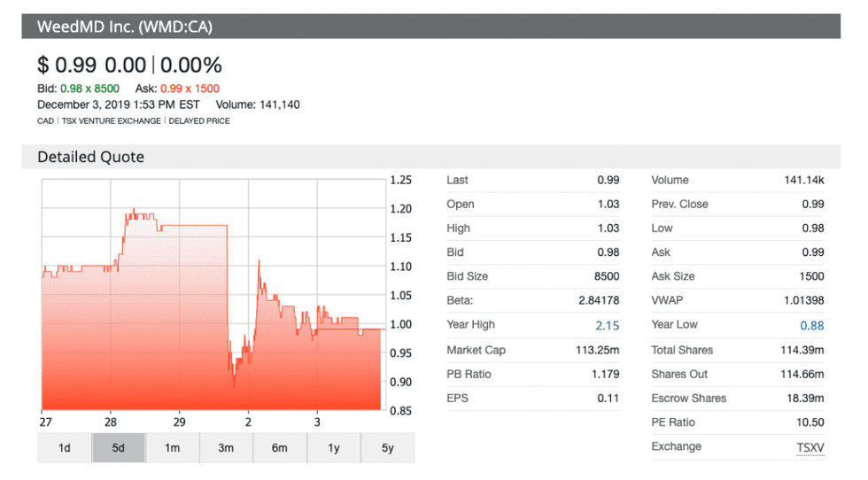Click the WeedMD Inc. (WMD:CA) header title
Viewport: 868px width, 480px height.
point(124,27)
